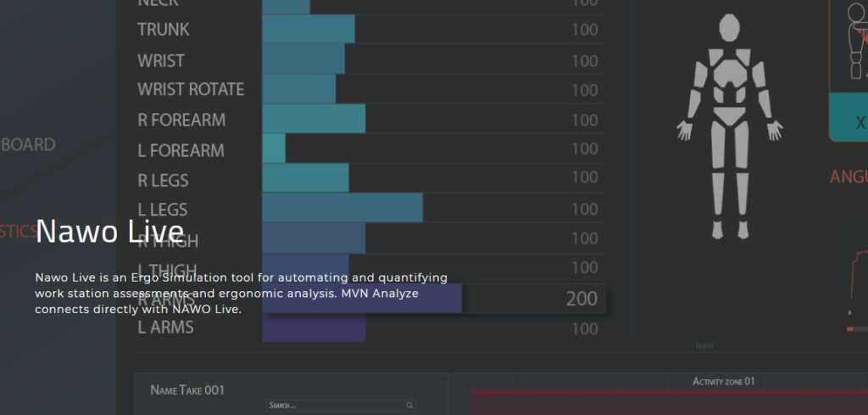Viewport: 868px width, 415px height.
Task: Click the red Activity zone 01 timeline bar
Action: coord(670,403)
